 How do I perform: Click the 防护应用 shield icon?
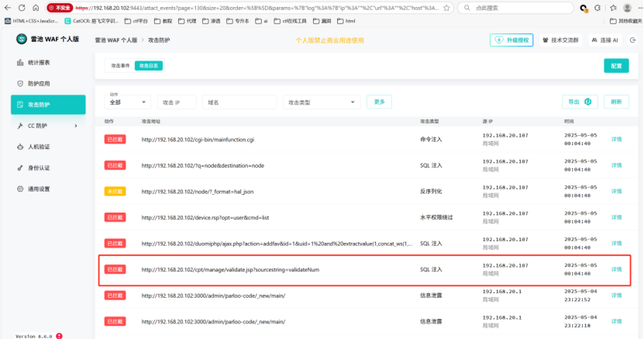click(20, 84)
